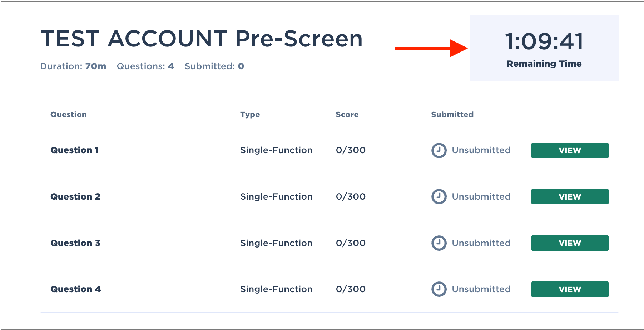Click the clock icon for Question 1
Viewport: 644px width, 330px height.
pyautogui.click(x=439, y=150)
